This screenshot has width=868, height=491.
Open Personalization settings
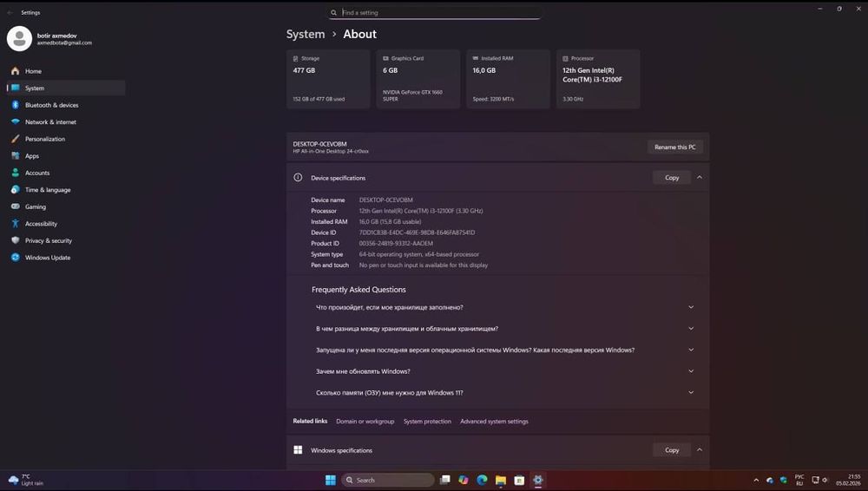[66, 139]
